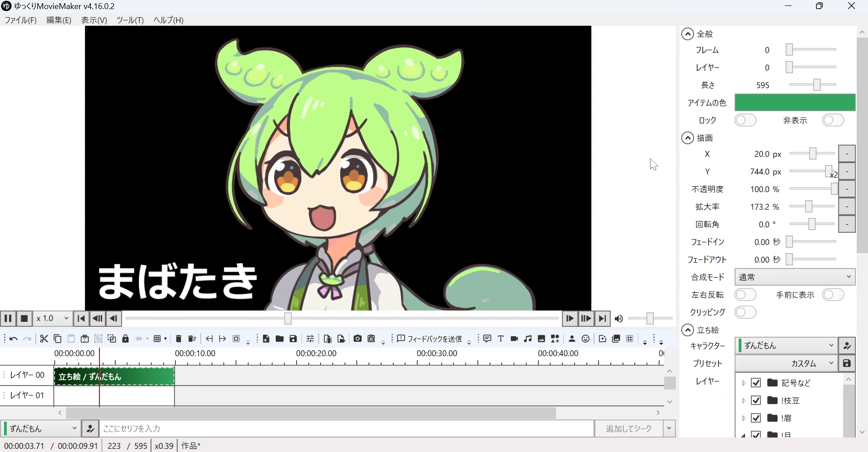Open the プリセット カスタム dropdown
Screen dimensions: 868x452
click(786, 363)
